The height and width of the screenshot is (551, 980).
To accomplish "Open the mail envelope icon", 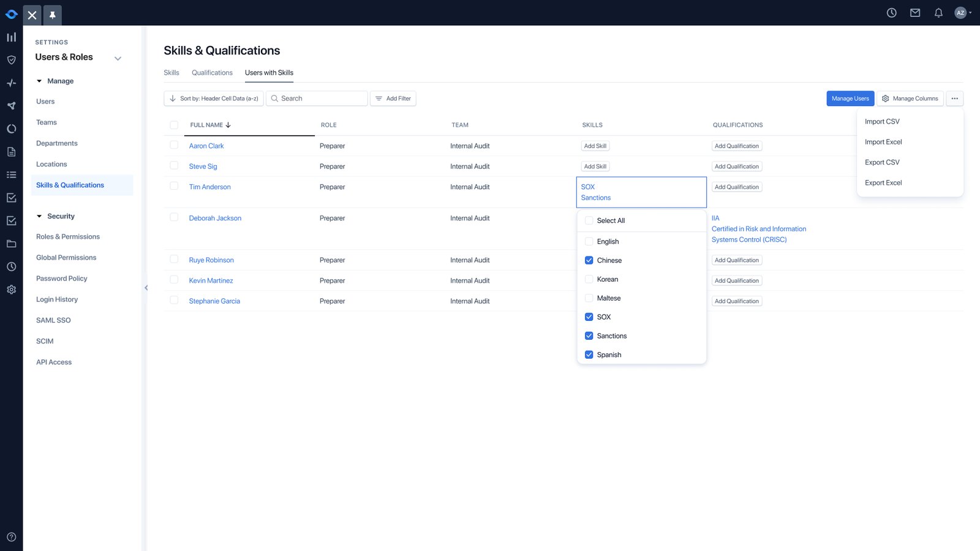I will coord(915,13).
